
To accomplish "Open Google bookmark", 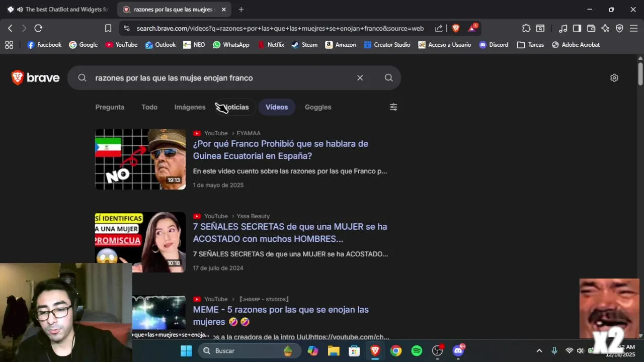I will coord(83,45).
